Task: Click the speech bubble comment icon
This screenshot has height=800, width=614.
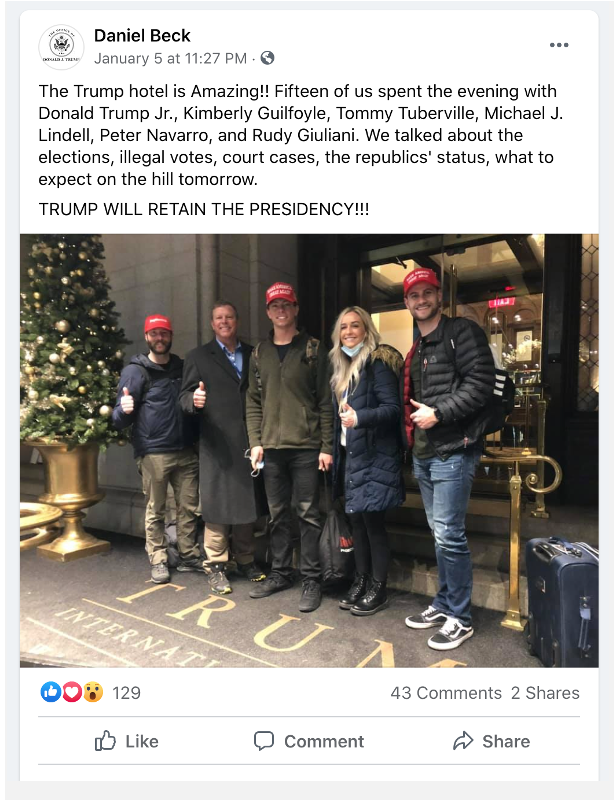Action: click(x=264, y=741)
